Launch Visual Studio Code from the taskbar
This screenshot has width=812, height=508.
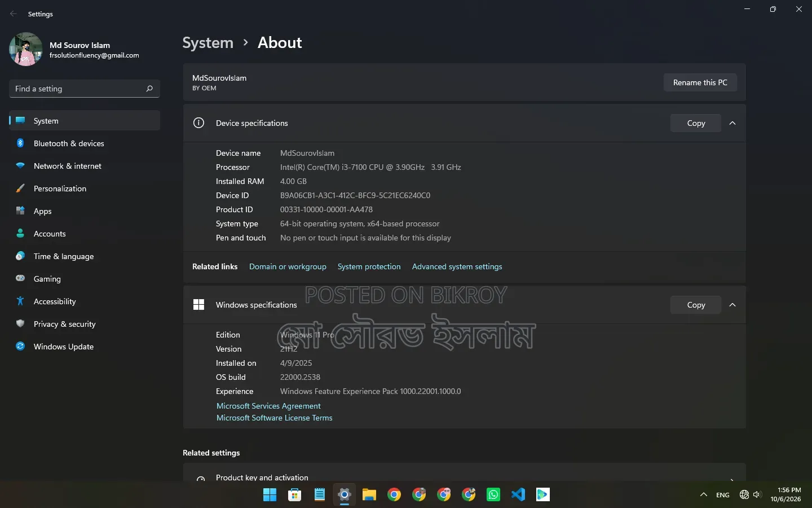tap(518, 495)
